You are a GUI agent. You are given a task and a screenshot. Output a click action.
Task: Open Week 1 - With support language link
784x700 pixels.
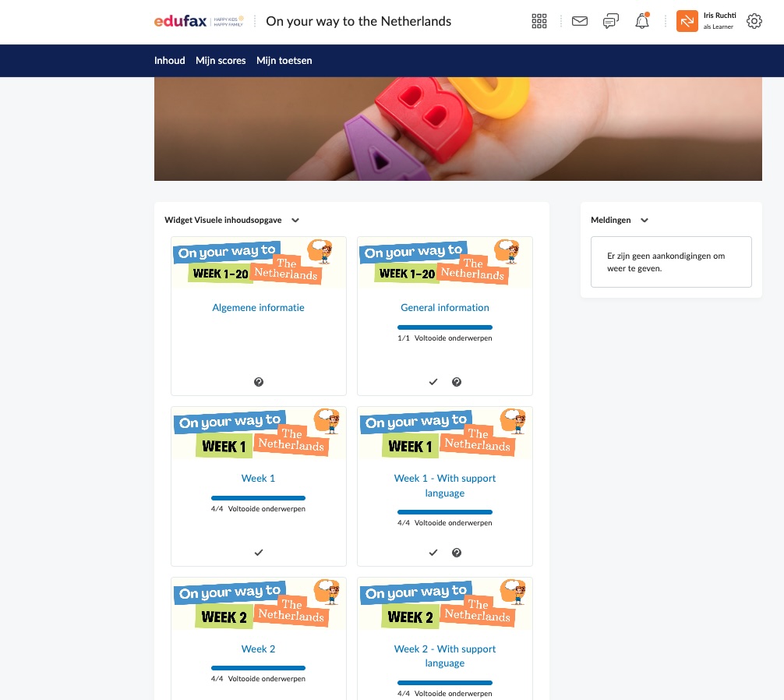444,486
